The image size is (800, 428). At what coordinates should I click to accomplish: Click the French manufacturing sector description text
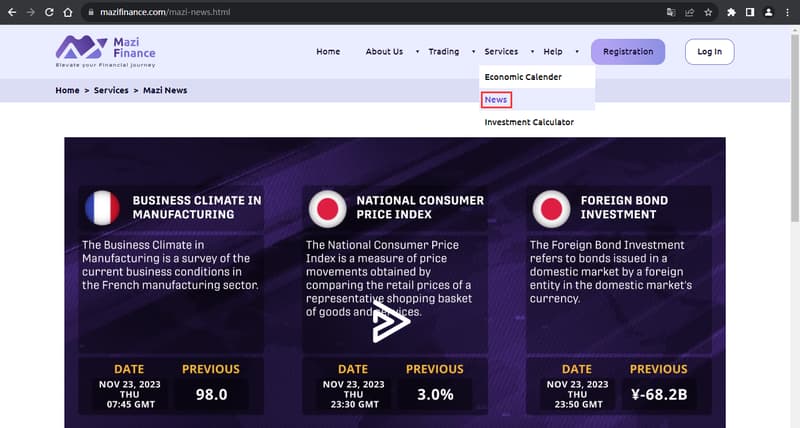[x=170, y=265]
